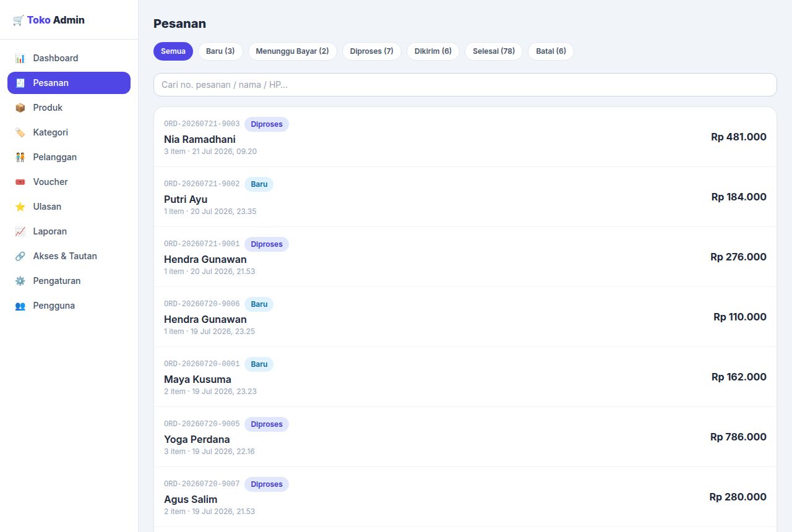Show Diproses (7) orders
The height and width of the screenshot is (532, 792).
(x=371, y=51)
